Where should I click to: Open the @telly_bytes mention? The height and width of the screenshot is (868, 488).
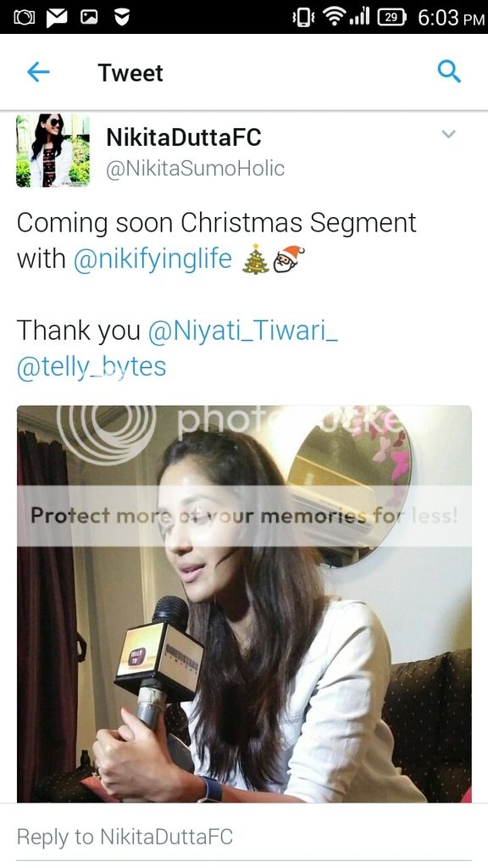(x=91, y=367)
